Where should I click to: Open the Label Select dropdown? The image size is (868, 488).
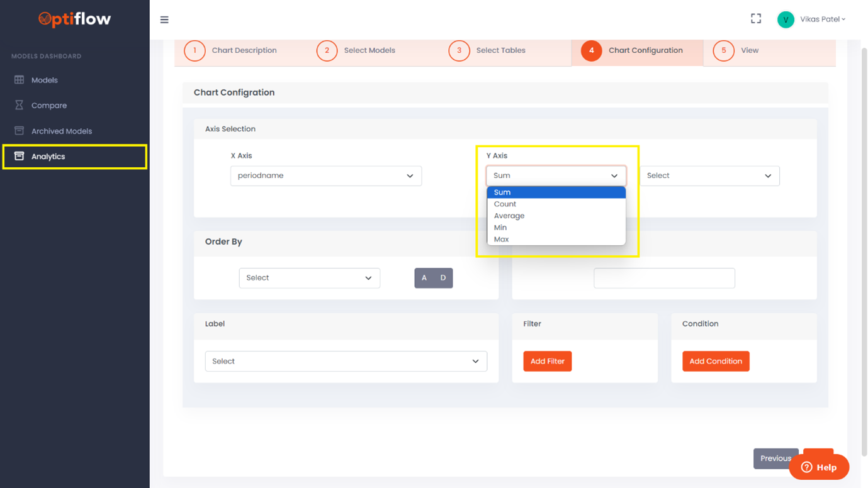tap(346, 362)
